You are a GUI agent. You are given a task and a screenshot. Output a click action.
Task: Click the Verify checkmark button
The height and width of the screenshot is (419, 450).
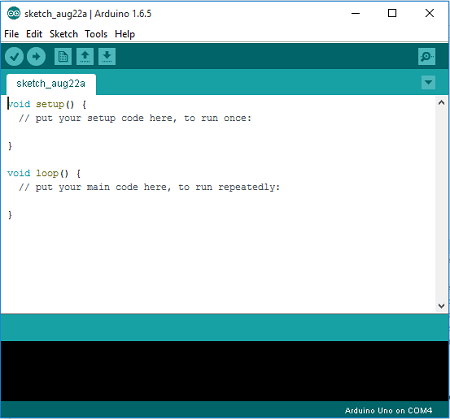tap(14, 56)
